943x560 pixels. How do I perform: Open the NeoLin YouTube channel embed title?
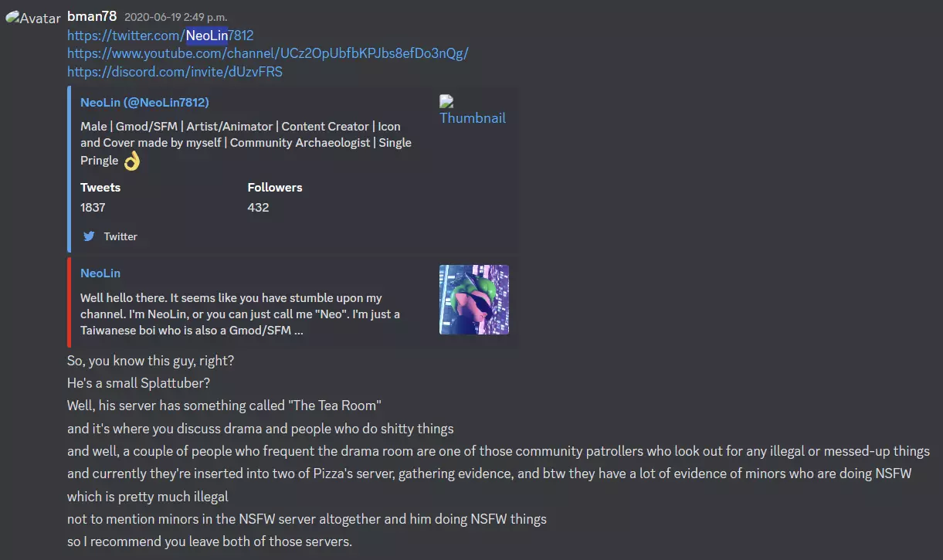(x=100, y=273)
